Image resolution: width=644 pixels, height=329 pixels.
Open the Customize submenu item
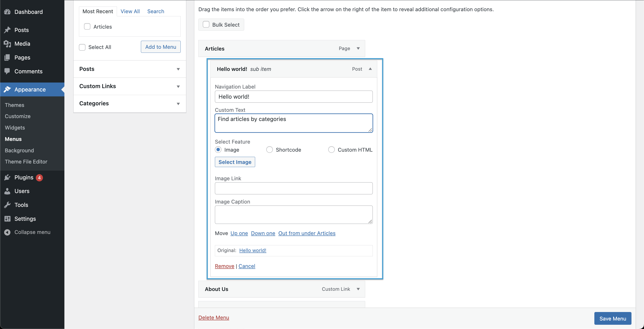click(x=17, y=116)
